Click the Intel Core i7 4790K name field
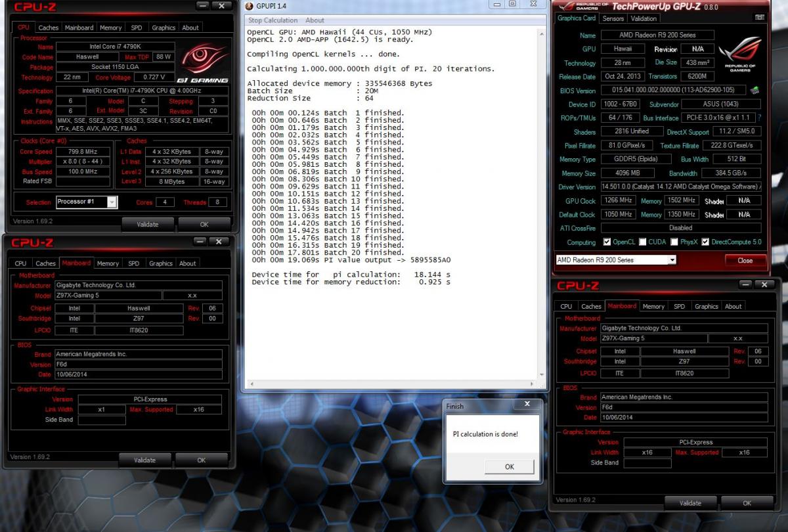This screenshot has height=532, width=788. (115, 47)
